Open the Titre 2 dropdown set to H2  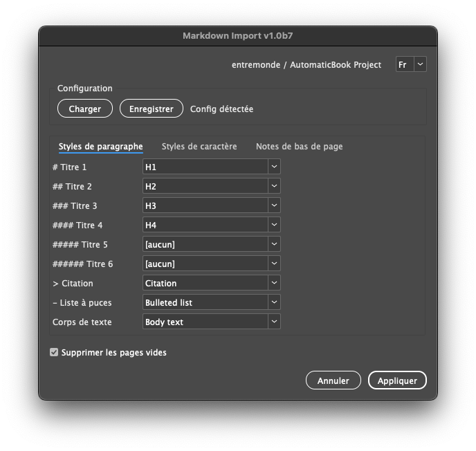[274, 186]
